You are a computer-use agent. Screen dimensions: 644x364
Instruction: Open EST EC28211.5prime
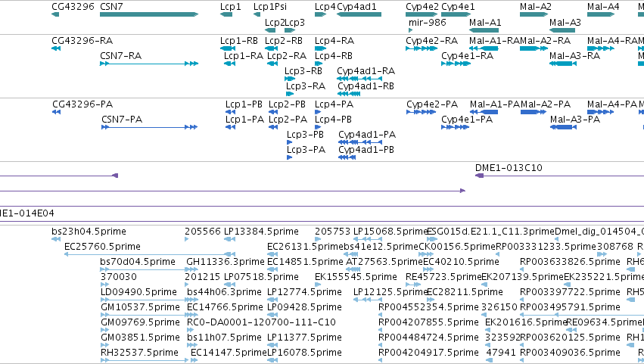pos(465,291)
